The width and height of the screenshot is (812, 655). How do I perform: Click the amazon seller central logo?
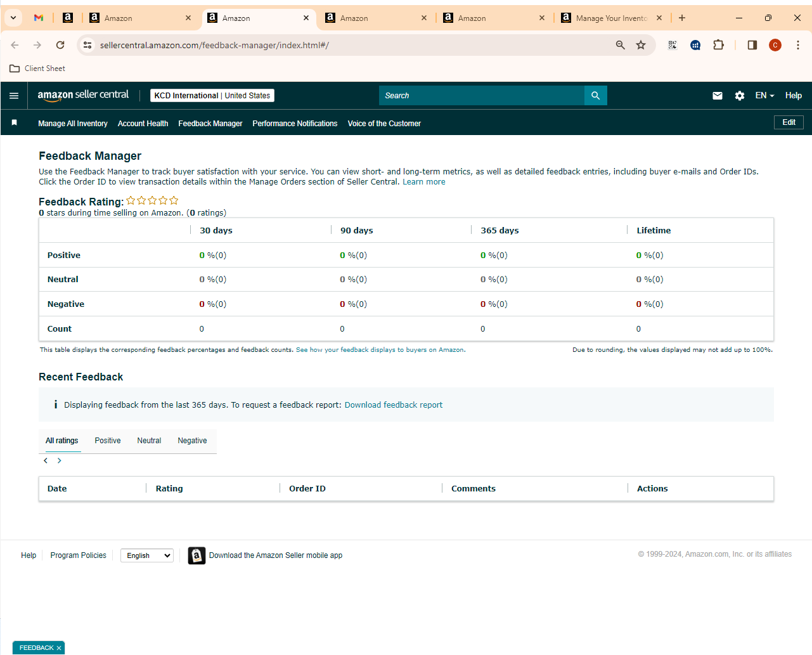pos(83,95)
